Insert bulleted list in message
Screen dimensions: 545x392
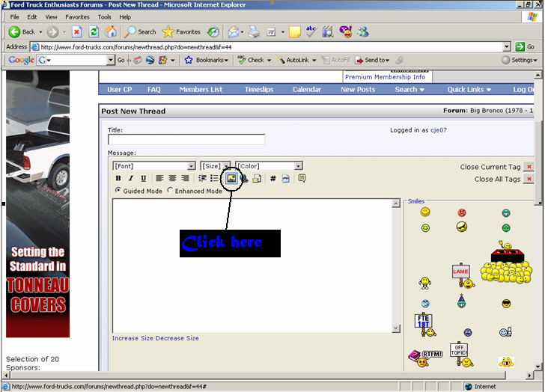pos(214,179)
